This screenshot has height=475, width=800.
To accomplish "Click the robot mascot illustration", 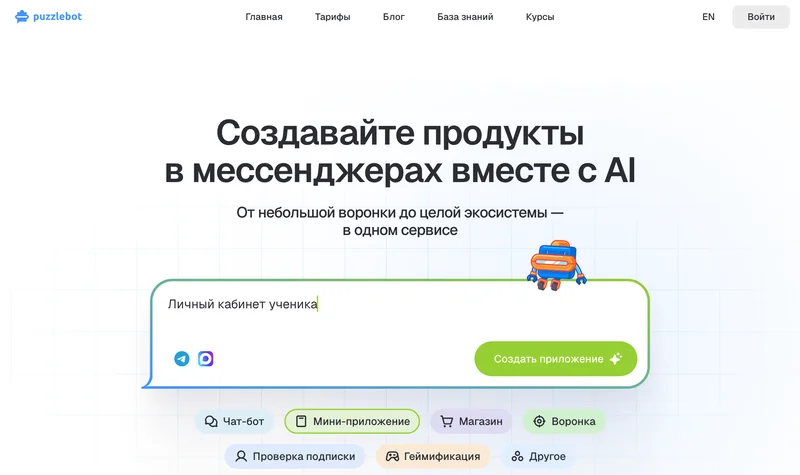I will [556, 265].
